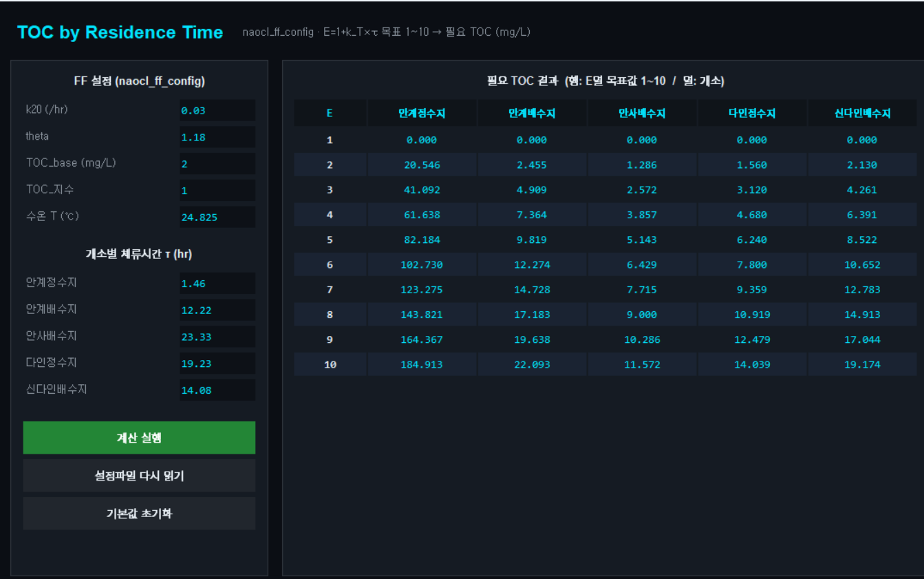Select the 184.913 result cell
The width and height of the screenshot is (924, 579).
click(422, 365)
